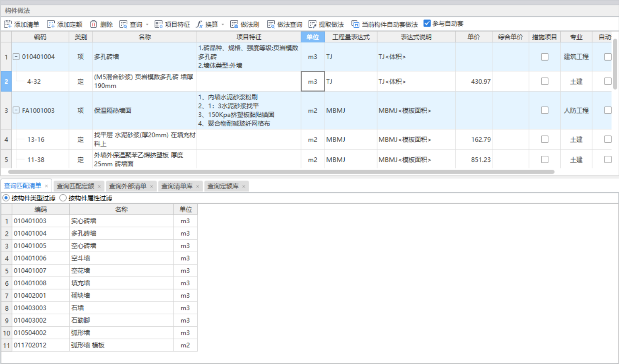Screen dimensions: 619x364
Task: Toggle 自动 checkbox for row 010401004
Action: point(608,57)
